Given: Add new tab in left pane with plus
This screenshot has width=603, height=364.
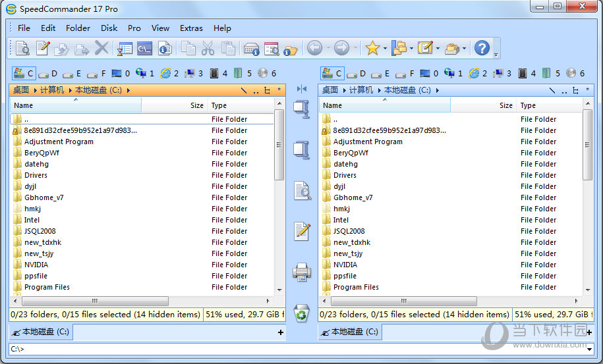Looking at the screenshot, I should tap(281, 332).
